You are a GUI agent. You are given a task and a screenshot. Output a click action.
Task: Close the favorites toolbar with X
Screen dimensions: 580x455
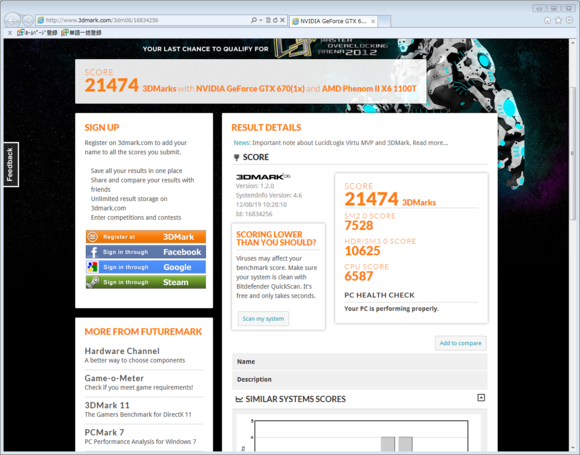tap(10, 33)
